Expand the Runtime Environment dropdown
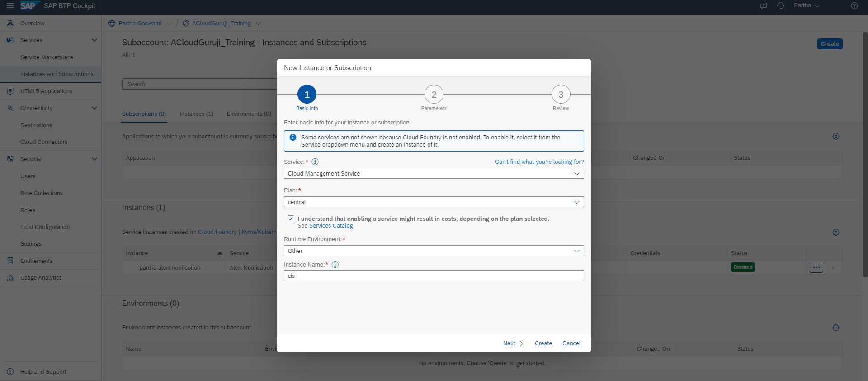This screenshot has height=381, width=868. coord(433,251)
